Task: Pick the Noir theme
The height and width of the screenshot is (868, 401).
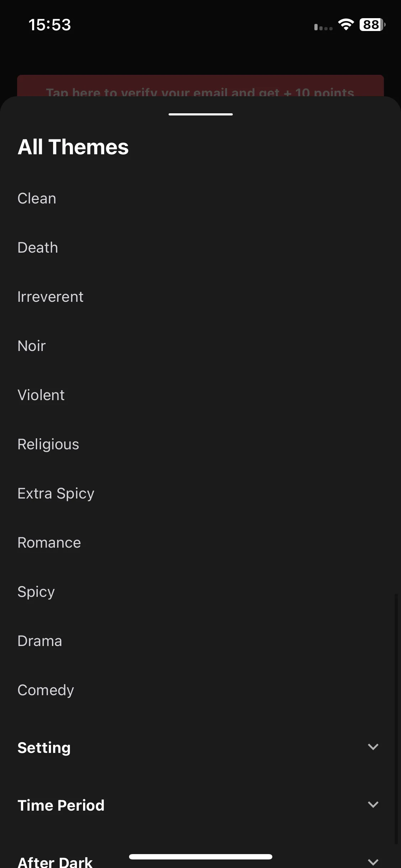Action: click(x=32, y=346)
